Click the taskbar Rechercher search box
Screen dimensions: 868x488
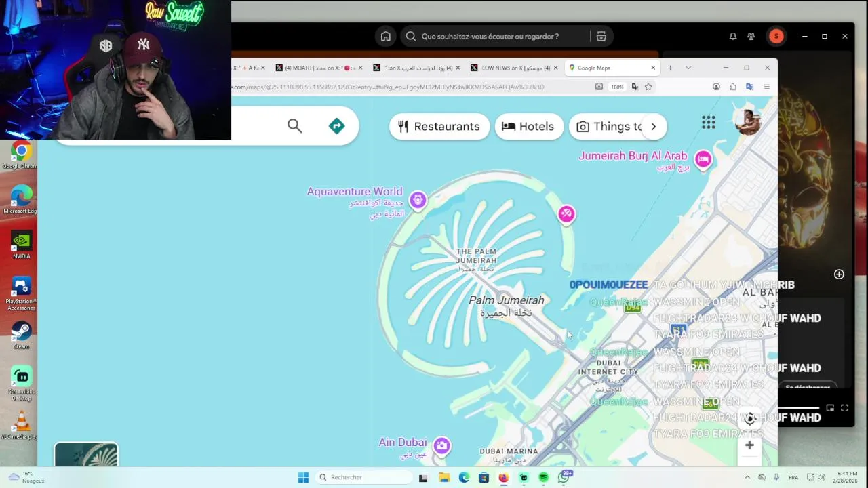tap(365, 477)
